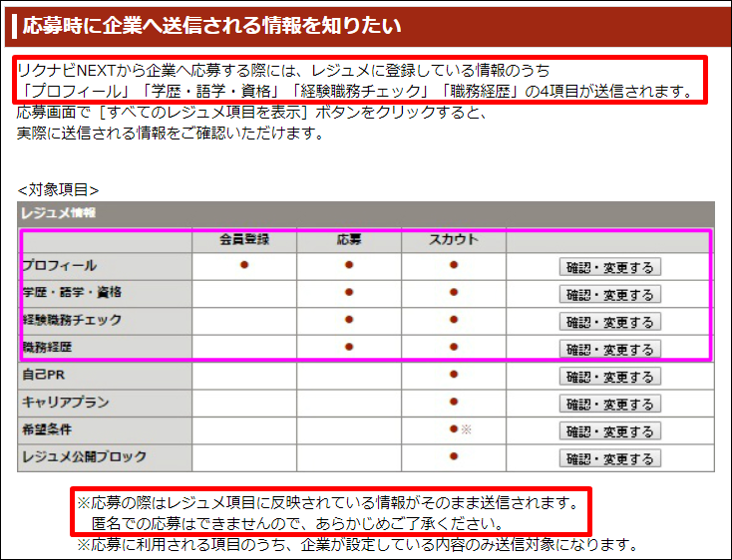732x560 pixels.
Task: Click 確認・変更する for レジュメ公開ブロック
Action: [609, 458]
